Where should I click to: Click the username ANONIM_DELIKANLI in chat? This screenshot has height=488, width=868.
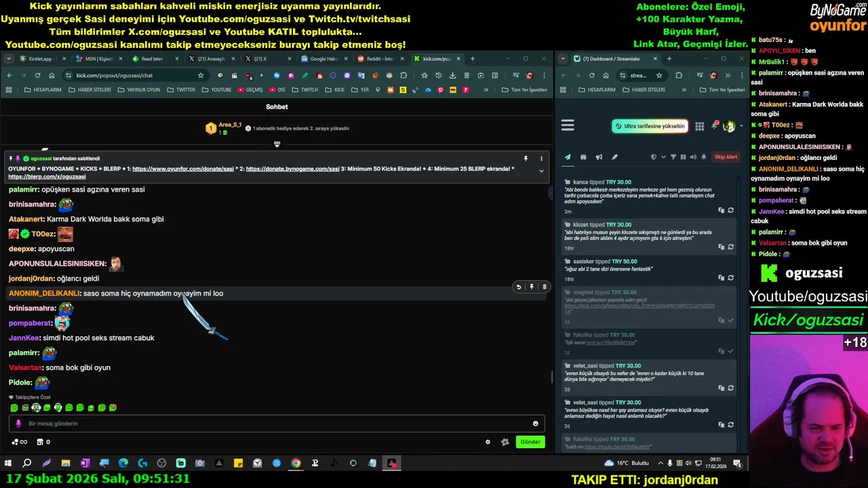point(44,293)
